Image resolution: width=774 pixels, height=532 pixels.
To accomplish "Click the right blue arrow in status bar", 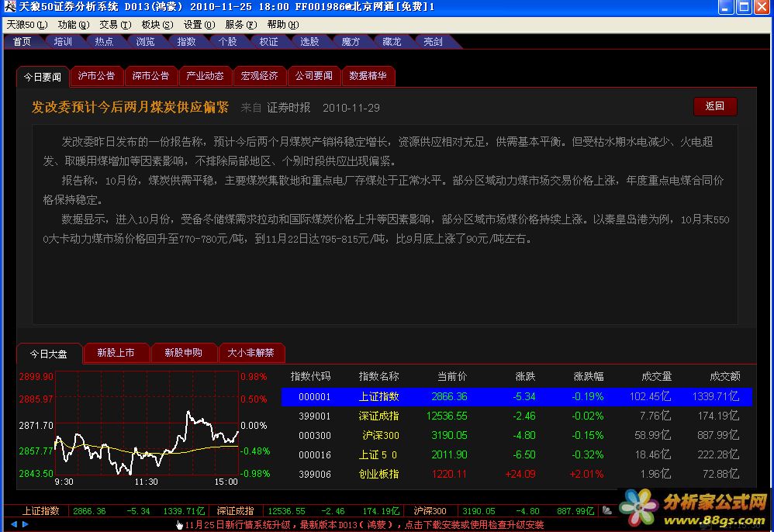I will tap(25, 524).
